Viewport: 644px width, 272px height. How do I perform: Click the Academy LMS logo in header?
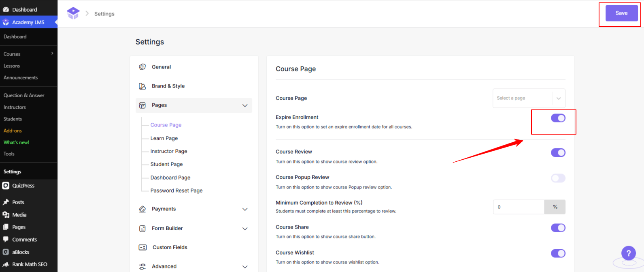[x=73, y=13]
